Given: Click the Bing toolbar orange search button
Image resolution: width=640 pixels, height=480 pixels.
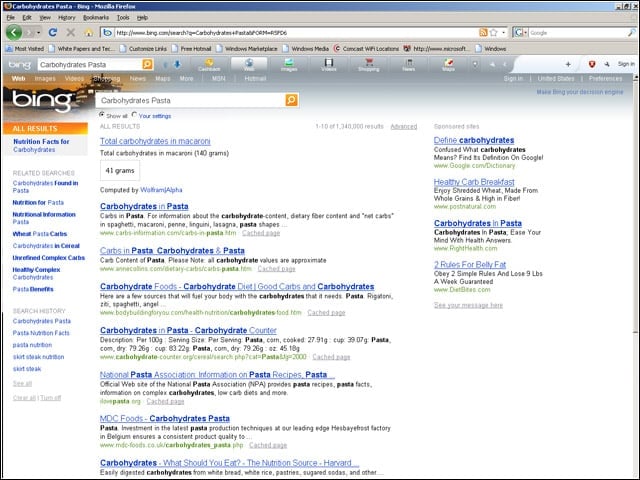Looking at the screenshot, I should [x=147, y=64].
